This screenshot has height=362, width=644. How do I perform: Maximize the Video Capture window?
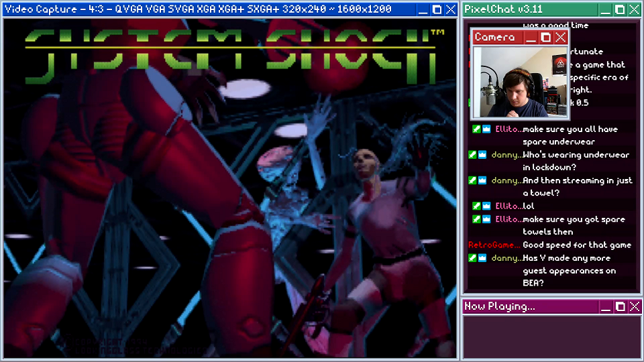tap(437, 9)
